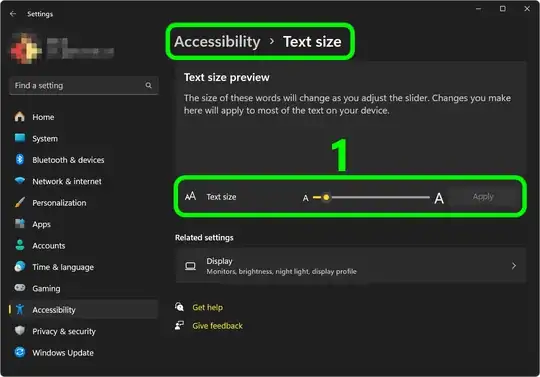The image size is (540, 377).
Task: Click the Accounts person icon
Action: coord(20,245)
